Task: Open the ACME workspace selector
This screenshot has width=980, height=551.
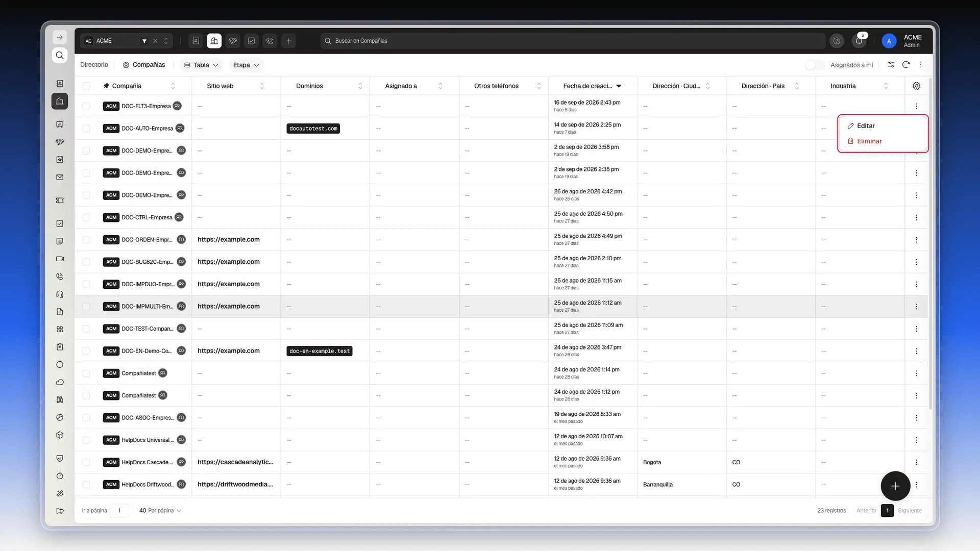Action: pyautogui.click(x=127, y=41)
